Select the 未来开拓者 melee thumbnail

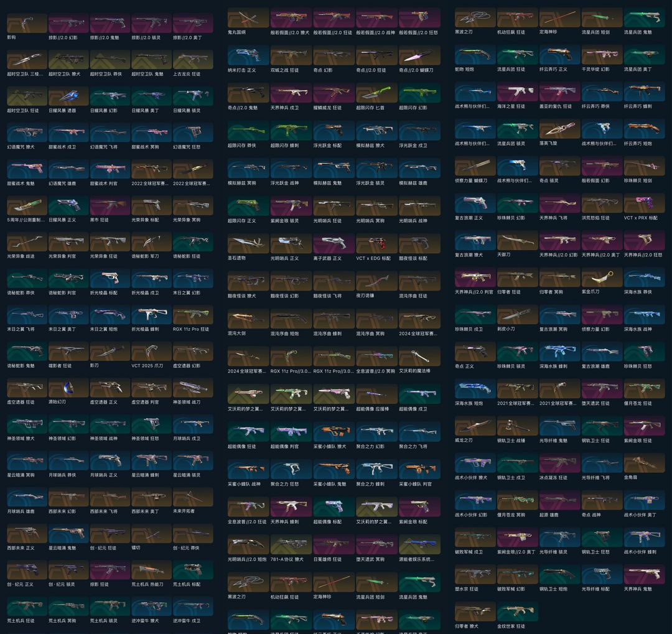192,497
